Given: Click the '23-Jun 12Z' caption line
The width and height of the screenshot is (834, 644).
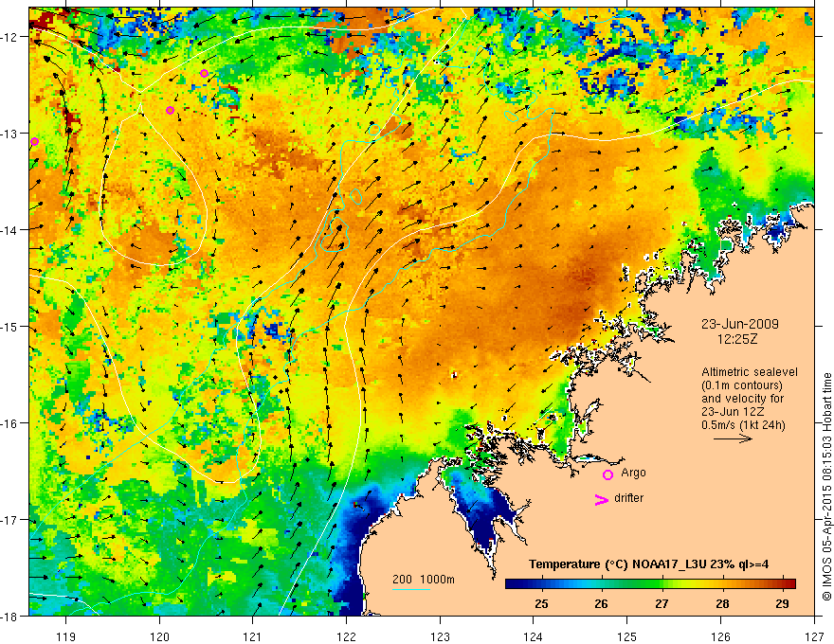Looking at the screenshot, I should pyautogui.click(x=732, y=412).
